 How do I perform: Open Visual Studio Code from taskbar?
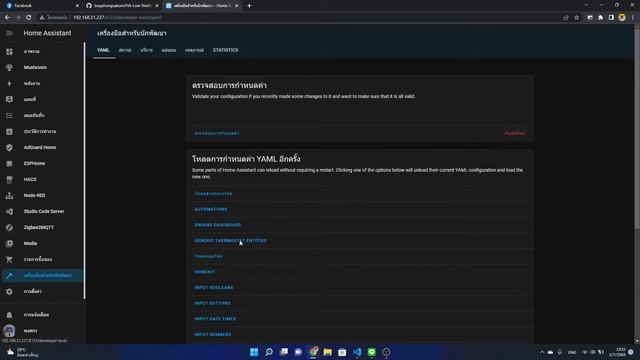click(357, 352)
